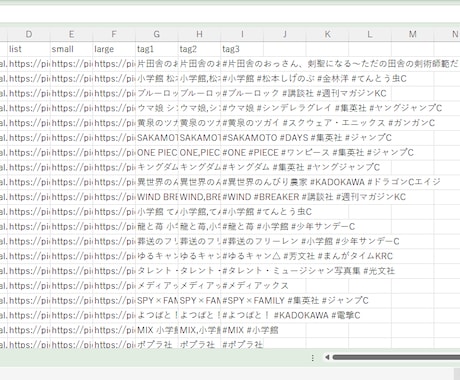The height and width of the screenshot is (380, 460).
Task: Select tag3 cell '#MIX #小学館'
Action: coord(242,330)
